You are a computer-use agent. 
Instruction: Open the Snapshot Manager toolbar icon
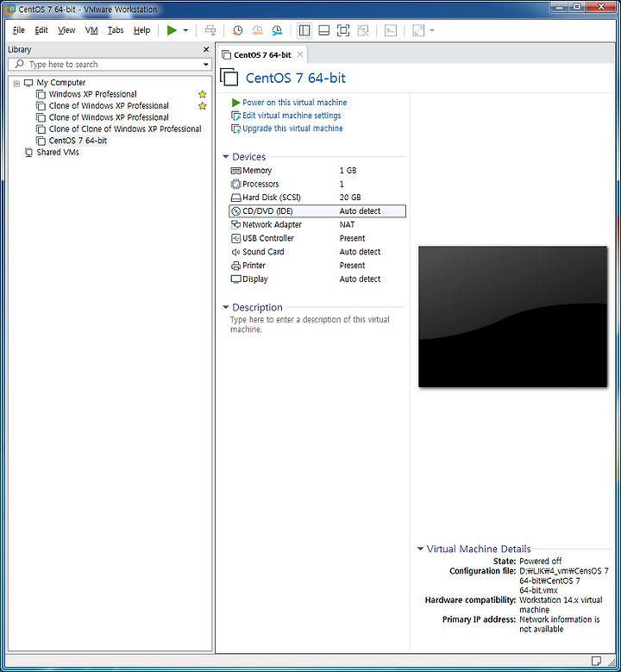point(277,30)
